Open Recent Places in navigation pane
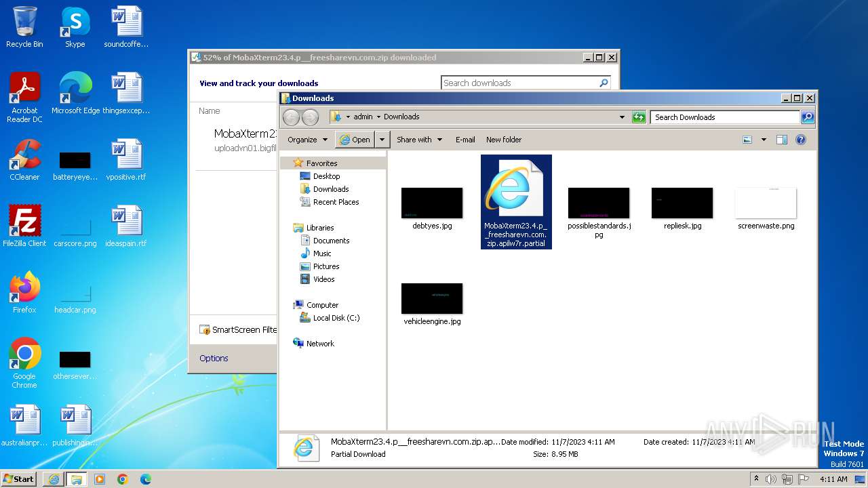Viewport: 868px width, 488px height. click(336, 202)
